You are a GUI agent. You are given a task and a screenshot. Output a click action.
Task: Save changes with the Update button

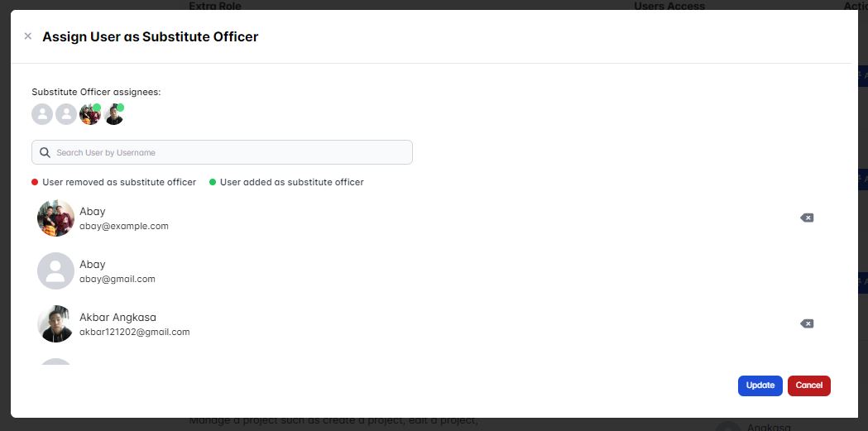pyautogui.click(x=760, y=386)
